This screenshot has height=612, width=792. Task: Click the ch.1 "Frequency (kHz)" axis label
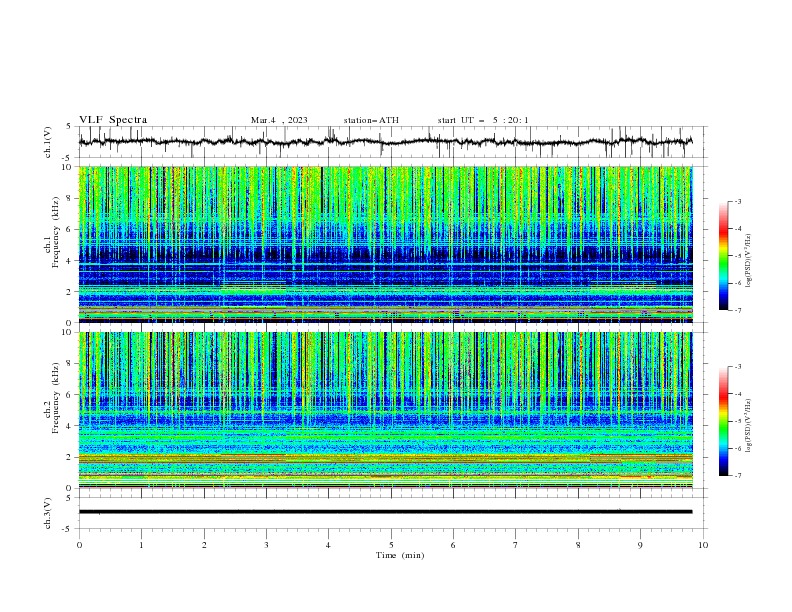[55, 232]
